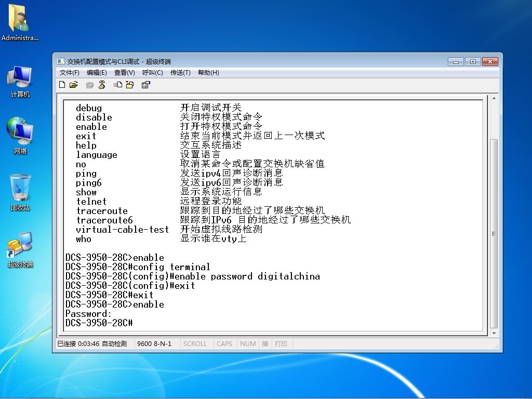The image size is (532, 399).
Task: Click the Properties toolbar icon
Action: pyautogui.click(x=145, y=85)
